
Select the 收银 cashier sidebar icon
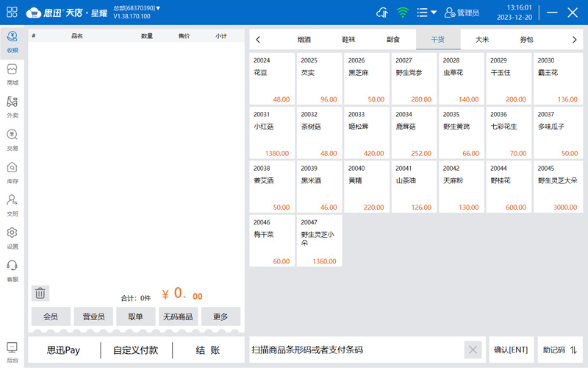click(x=12, y=42)
